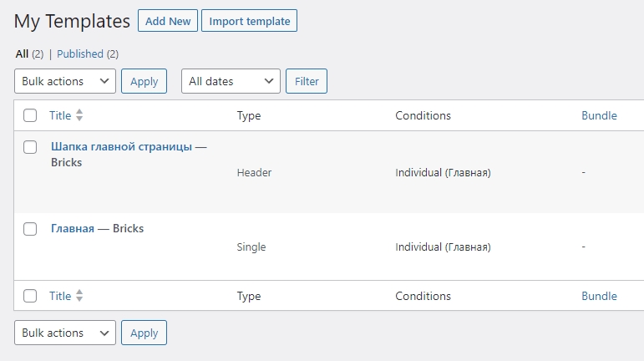Open the top Bulk actions dropdown

65,81
